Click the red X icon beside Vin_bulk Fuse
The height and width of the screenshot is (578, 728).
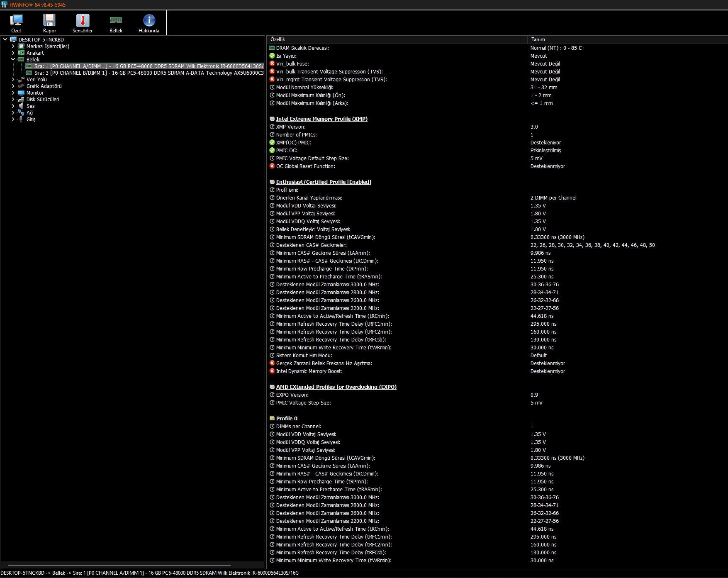272,63
